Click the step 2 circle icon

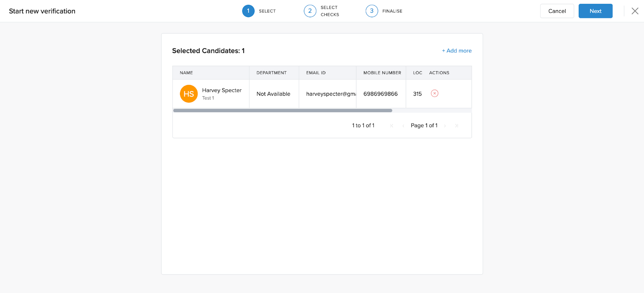point(310,11)
